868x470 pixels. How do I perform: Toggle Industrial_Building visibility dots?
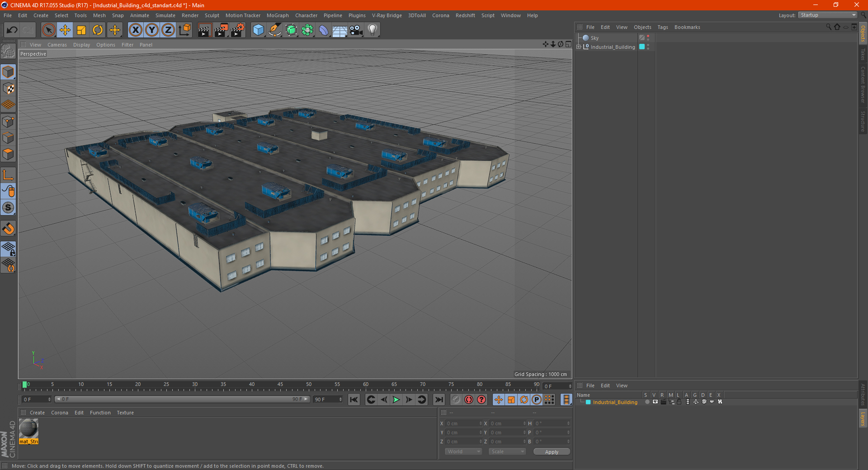tap(648, 47)
